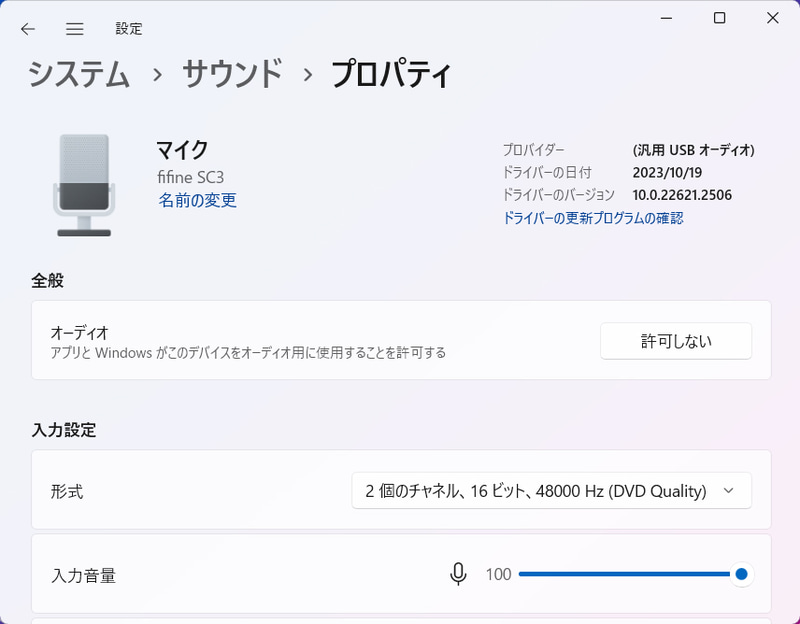The image size is (800, 624).
Task: Click the dropdown arrow beside DVD Quality format
Action: tap(729, 490)
